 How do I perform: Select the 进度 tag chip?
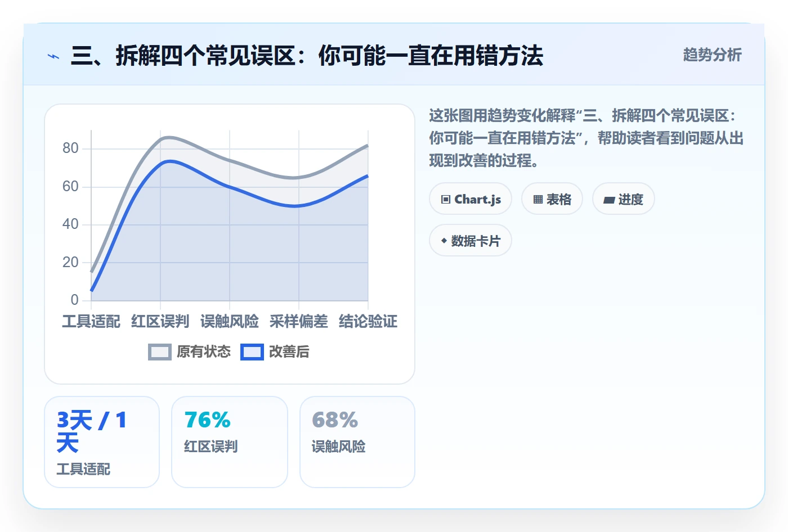(624, 199)
